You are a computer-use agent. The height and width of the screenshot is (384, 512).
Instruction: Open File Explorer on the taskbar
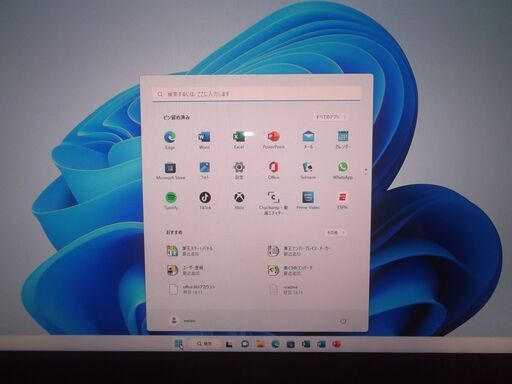click(260, 344)
